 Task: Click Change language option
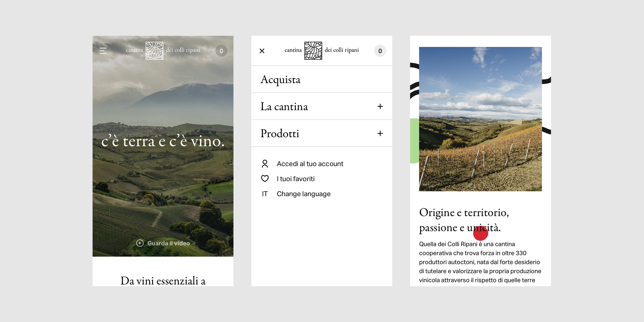pos(304,194)
